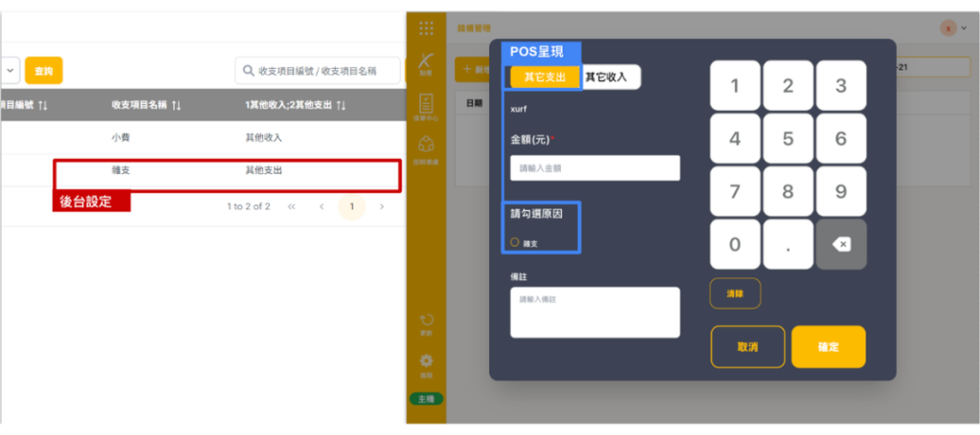Click the xurf text in the dialog
The width and height of the screenshot is (980, 435).
coord(519,109)
